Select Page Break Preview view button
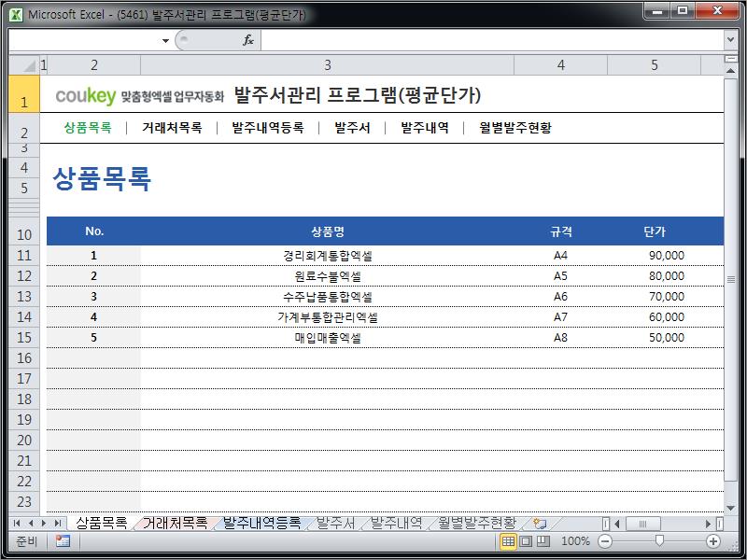Viewport: 747px width, 560px height. (543, 541)
